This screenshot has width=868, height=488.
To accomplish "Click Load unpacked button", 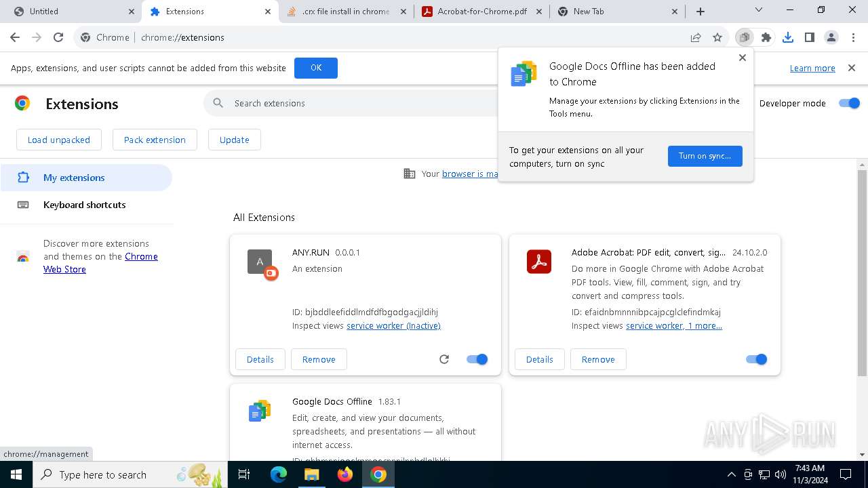I will (59, 140).
